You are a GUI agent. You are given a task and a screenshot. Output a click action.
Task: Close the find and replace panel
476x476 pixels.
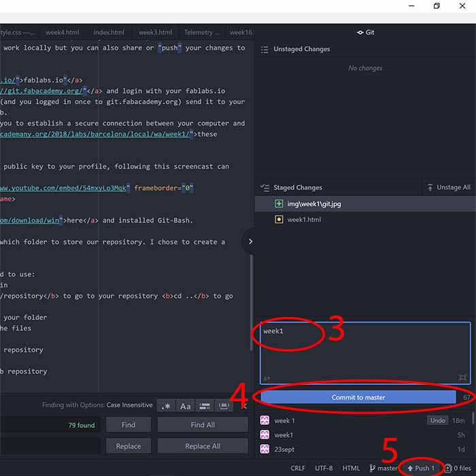tap(245, 406)
